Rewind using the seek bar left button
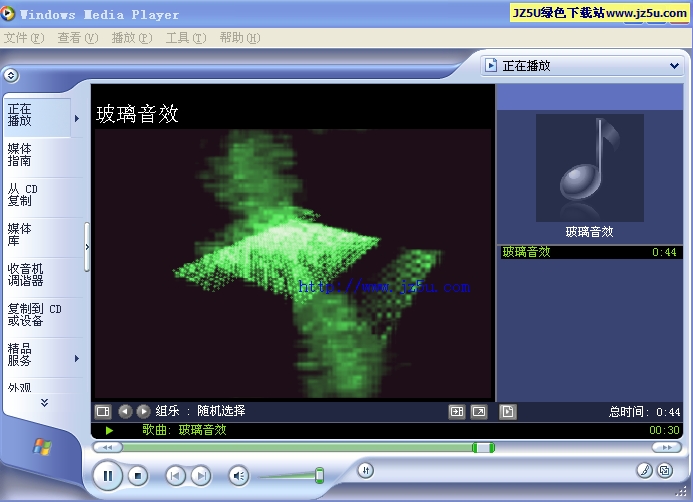Image resolution: width=693 pixels, height=502 pixels. 107,448
